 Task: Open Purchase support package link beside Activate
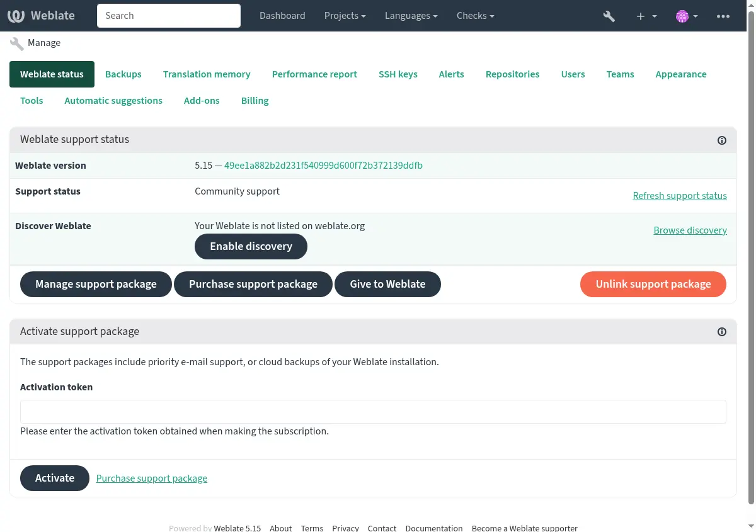click(152, 478)
